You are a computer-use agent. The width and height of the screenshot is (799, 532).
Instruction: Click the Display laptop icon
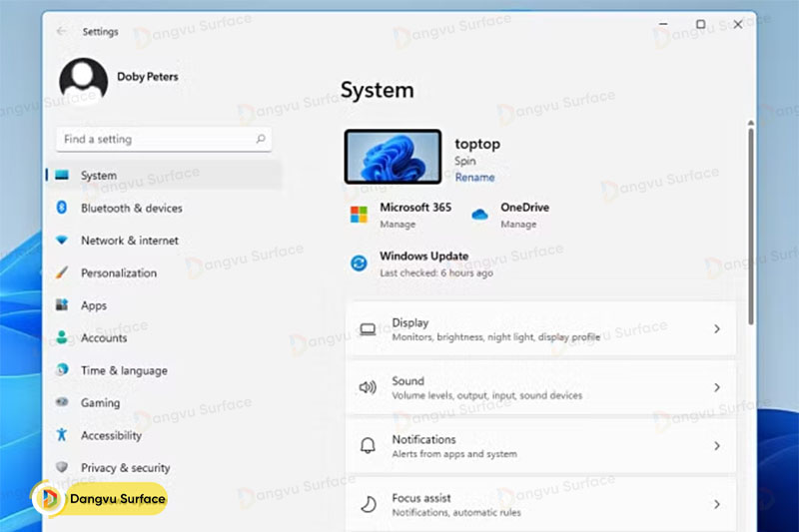[368, 329]
